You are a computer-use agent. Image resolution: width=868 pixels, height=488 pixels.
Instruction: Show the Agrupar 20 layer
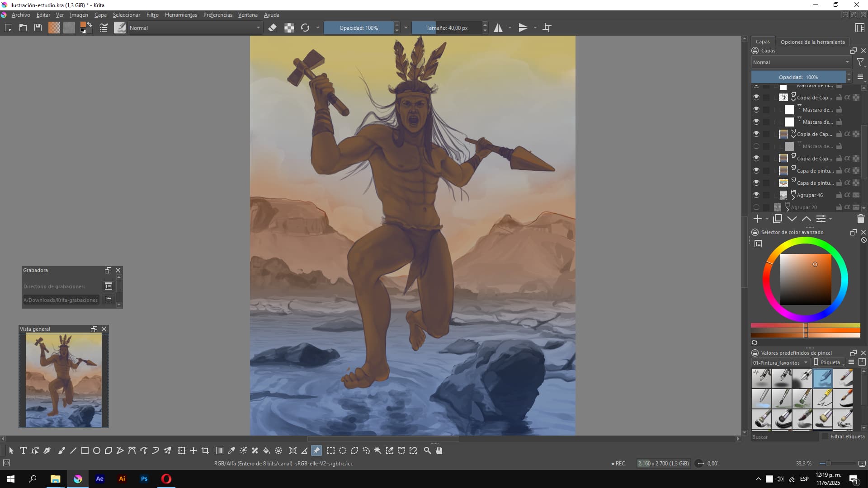(x=756, y=207)
